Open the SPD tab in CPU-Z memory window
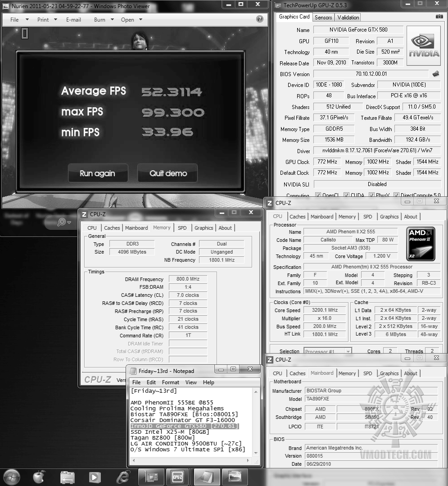 point(182,228)
